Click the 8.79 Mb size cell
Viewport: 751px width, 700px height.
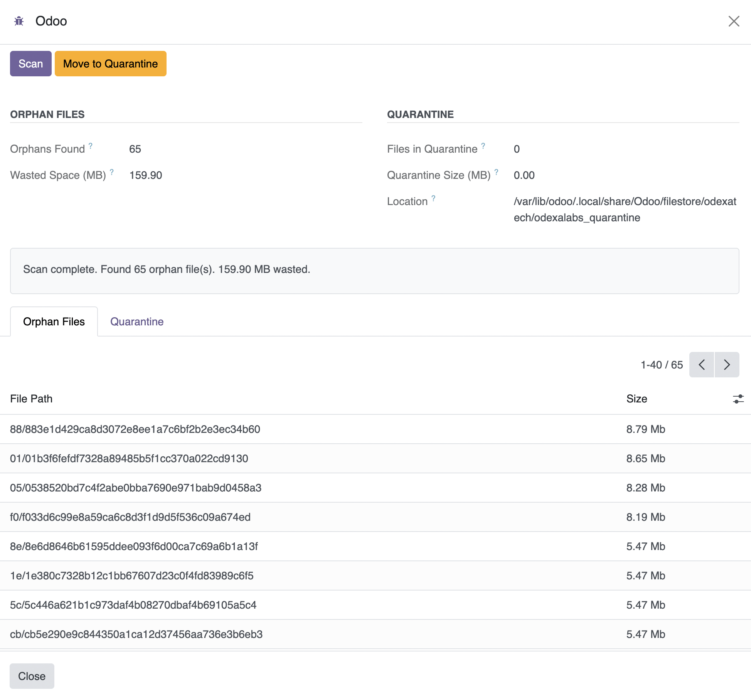click(646, 429)
